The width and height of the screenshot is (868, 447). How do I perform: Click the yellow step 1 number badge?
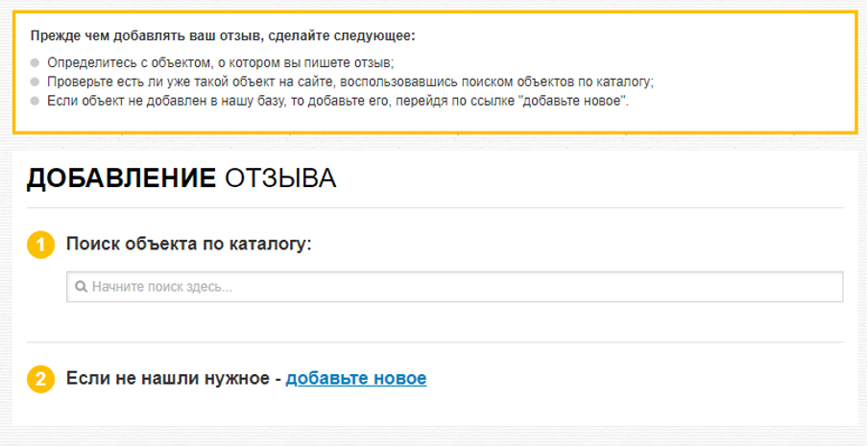40,245
